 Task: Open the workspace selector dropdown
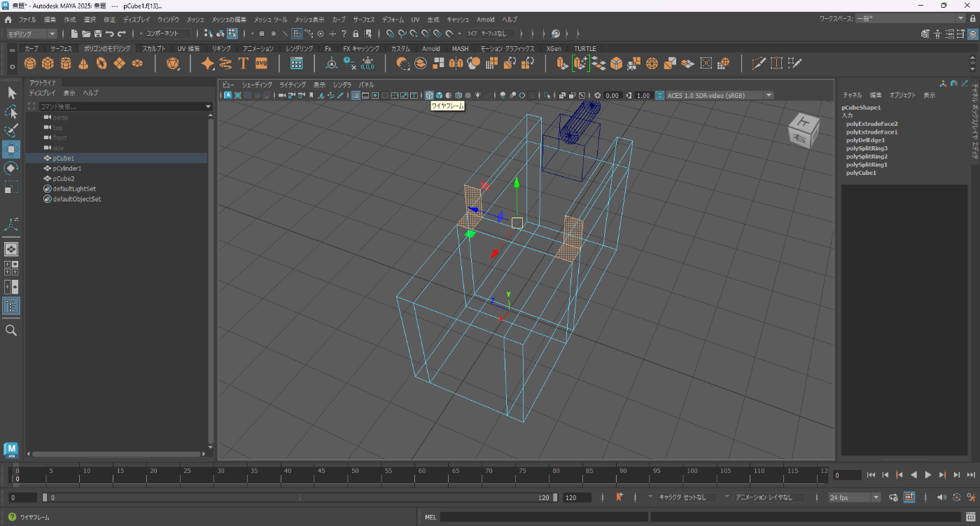(x=910, y=20)
